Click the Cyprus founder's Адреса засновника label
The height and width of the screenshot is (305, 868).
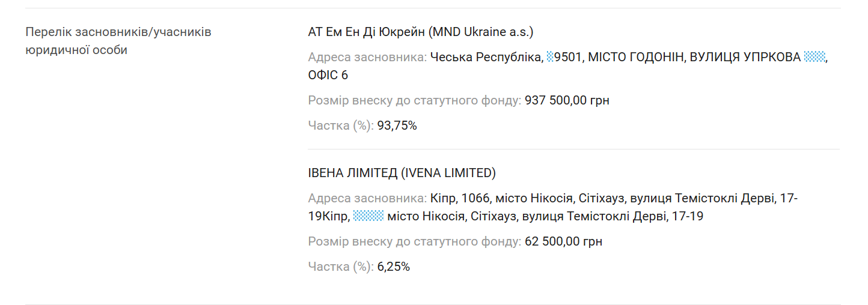(367, 198)
